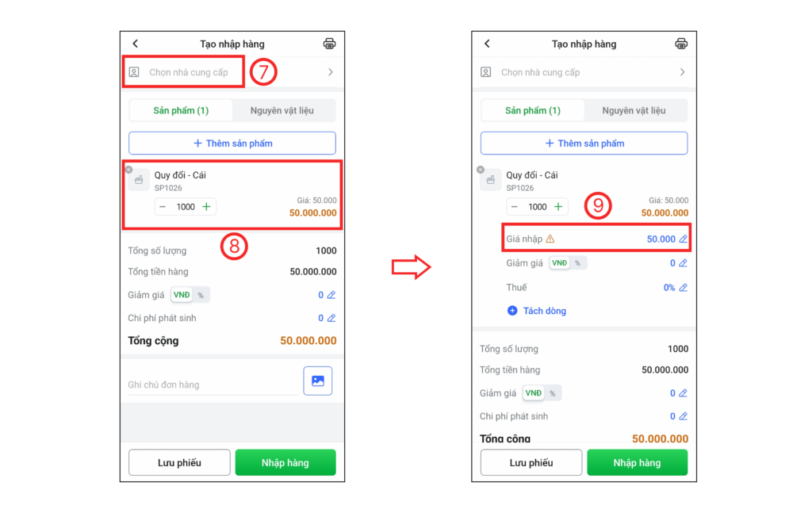Select Sản phẩm (1) tab in right screen
The image size is (812, 513).
click(x=533, y=110)
